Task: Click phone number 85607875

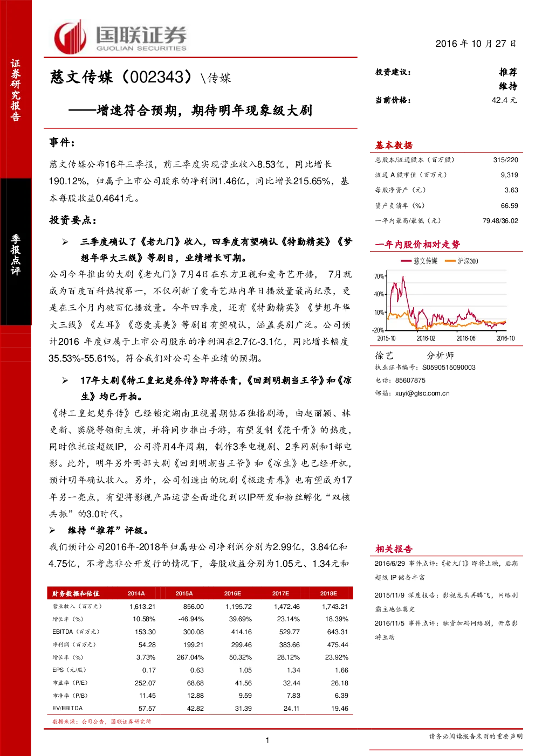Action: tap(410, 380)
